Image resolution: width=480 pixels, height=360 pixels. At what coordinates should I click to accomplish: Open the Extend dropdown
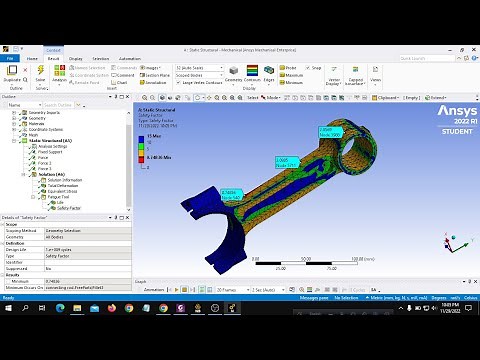click(436, 98)
